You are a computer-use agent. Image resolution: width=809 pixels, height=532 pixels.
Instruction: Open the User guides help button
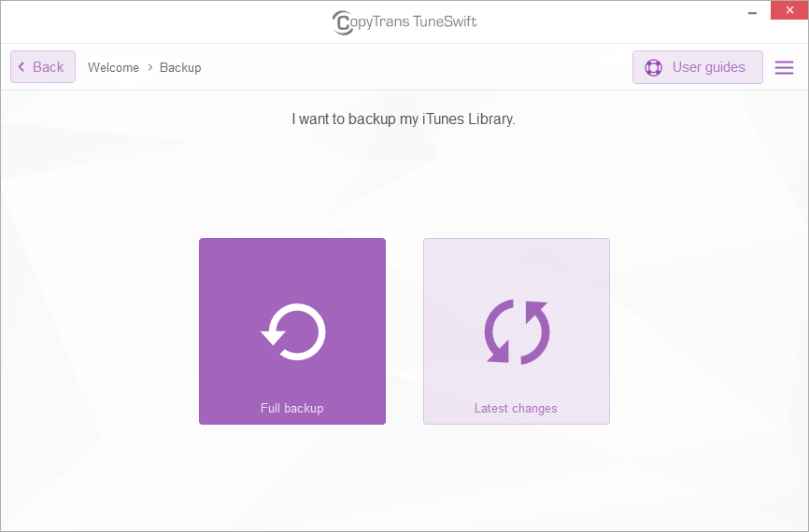[x=698, y=67]
